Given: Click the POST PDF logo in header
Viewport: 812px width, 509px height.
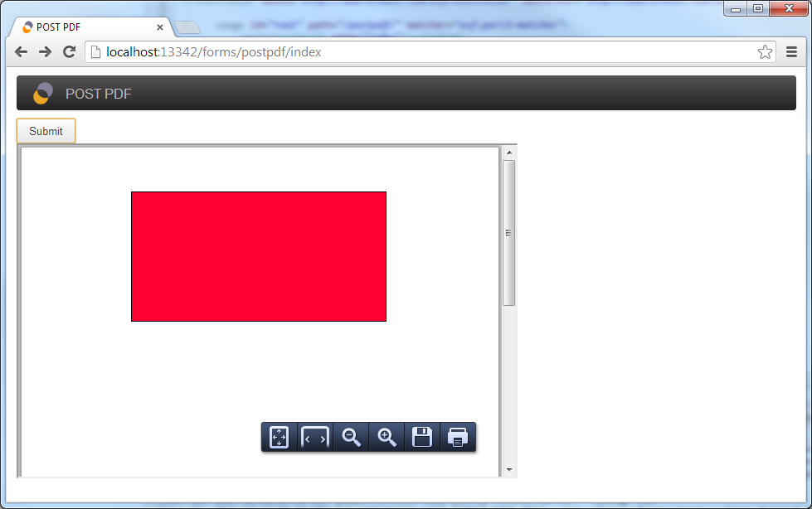Looking at the screenshot, I should click(x=43, y=94).
